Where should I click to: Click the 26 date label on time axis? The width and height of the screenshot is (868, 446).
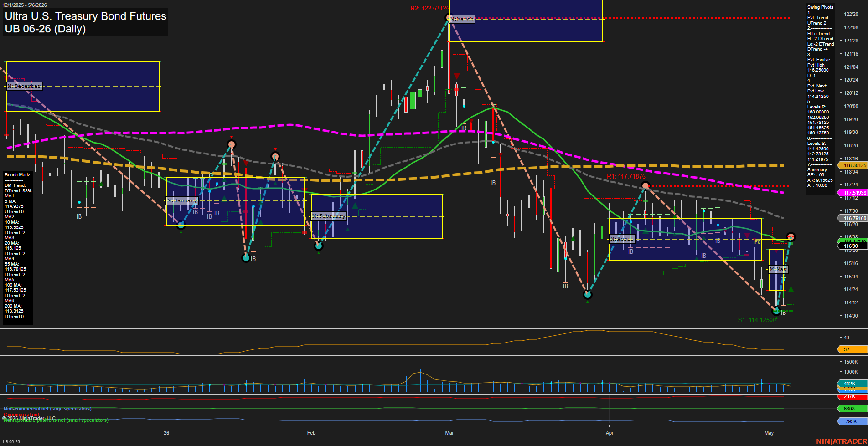tap(166, 433)
